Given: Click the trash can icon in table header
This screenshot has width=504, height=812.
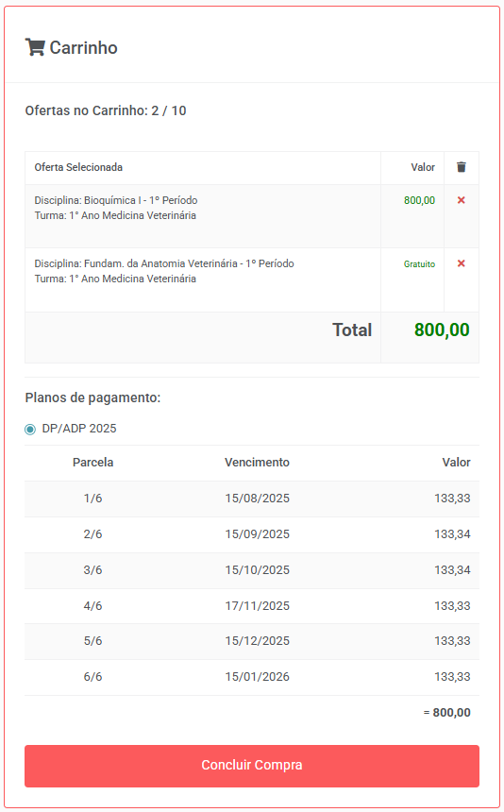Looking at the screenshot, I should click(461, 167).
